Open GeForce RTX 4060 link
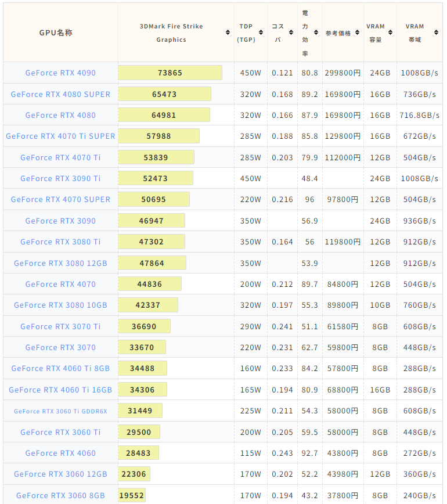This screenshot has height=504, width=447. coord(60,453)
